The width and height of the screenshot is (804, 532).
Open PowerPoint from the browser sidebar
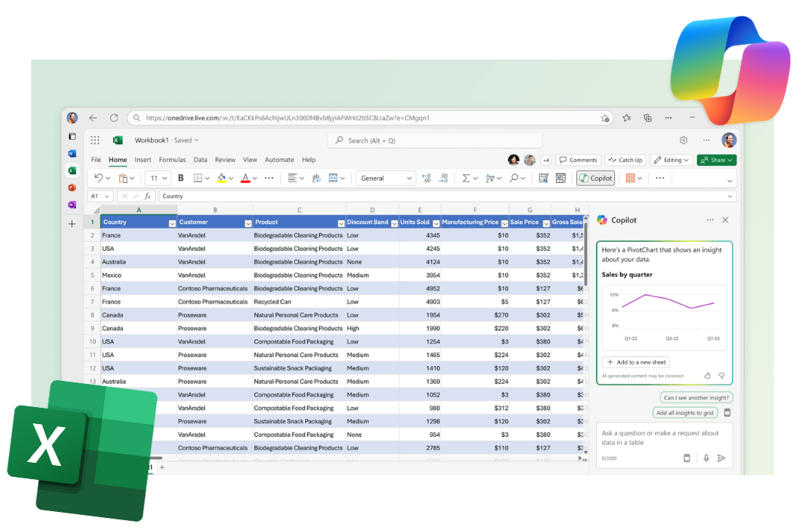[x=72, y=188]
